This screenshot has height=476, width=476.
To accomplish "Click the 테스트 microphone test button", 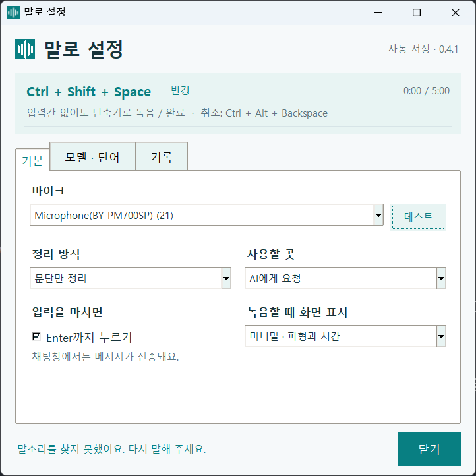I will (x=418, y=217).
